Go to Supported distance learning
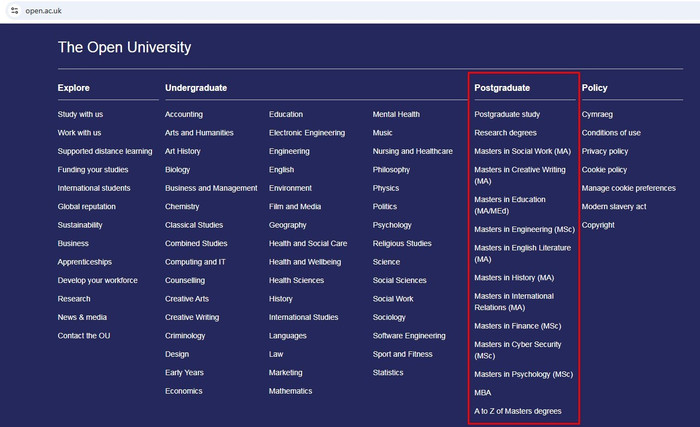 click(105, 151)
